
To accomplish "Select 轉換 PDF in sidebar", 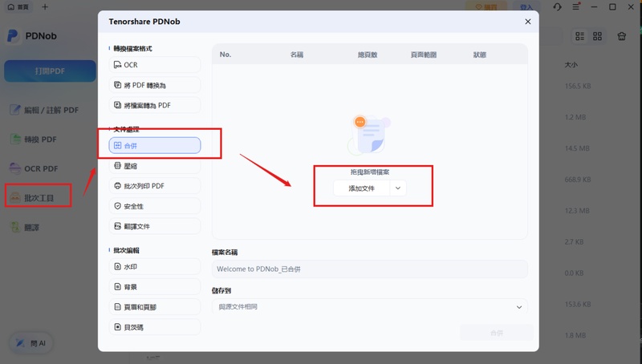I will [34, 140].
